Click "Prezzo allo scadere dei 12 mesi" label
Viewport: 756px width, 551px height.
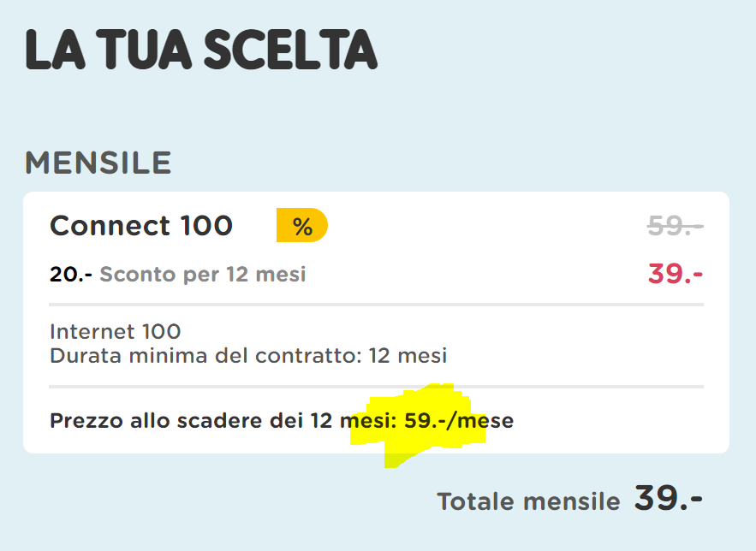click(221, 421)
